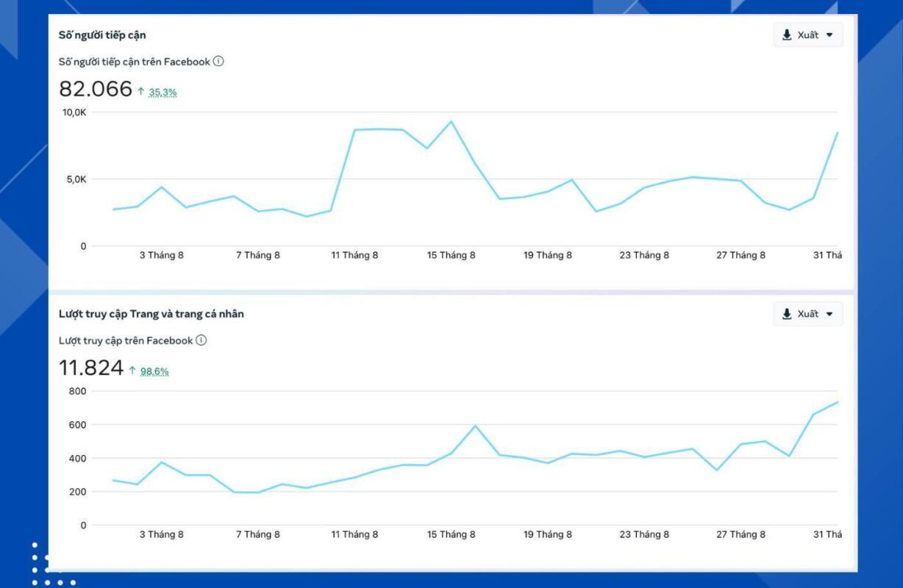The height and width of the screenshot is (588, 903).
Task: Click Xuất label in Số người tiếp cận panel
Action: pos(807,35)
